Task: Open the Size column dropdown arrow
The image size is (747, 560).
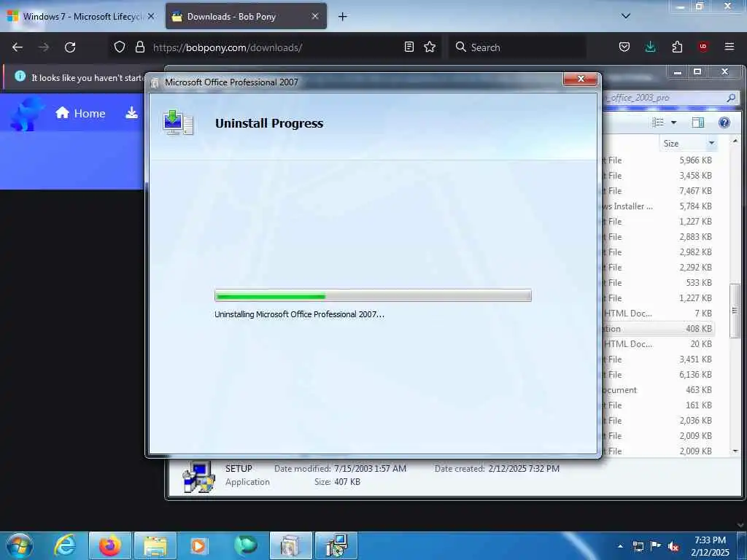Action: pyautogui.click(x=711, y=144)
